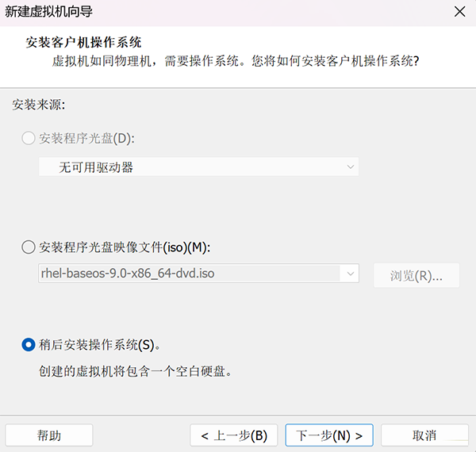Select the 安装程序光盘映像文件(iso)(M) radio circle

[x=29, y=247]
